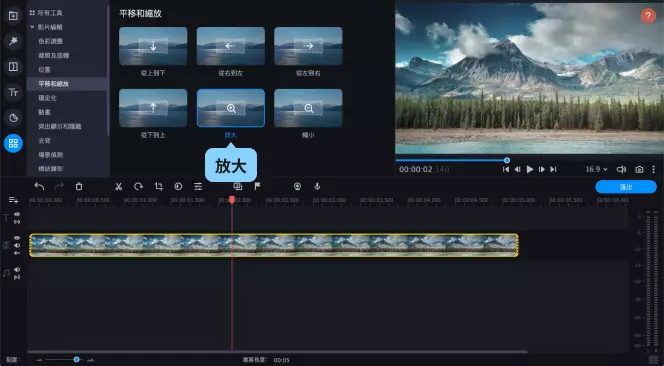Split clip with the scissors icon
The width and height of the screenshot is (664, 366).
tap(119, 186)
